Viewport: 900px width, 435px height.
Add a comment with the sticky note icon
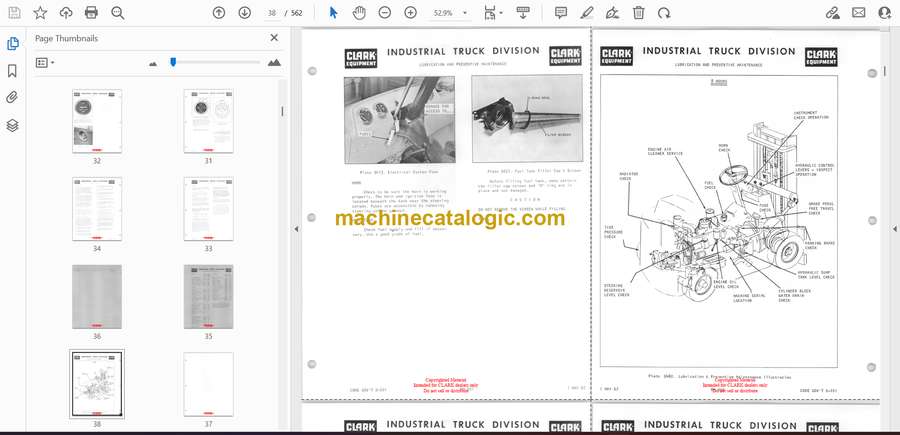pyautogui.click(x=561, y=13)
